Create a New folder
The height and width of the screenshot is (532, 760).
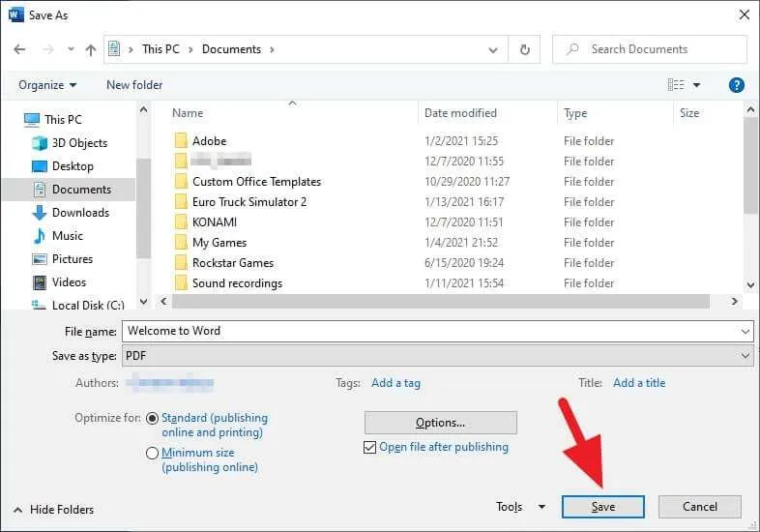point(134,85)
